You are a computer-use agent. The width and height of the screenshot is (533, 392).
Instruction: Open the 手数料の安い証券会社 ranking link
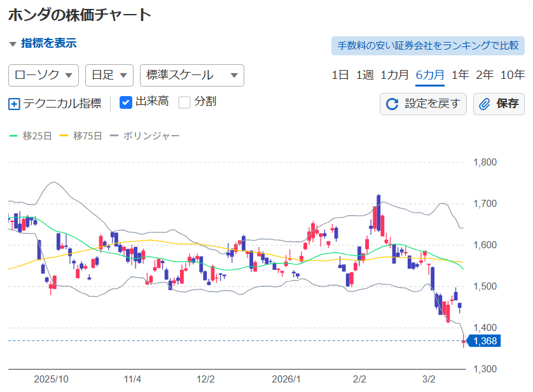(x=427, y=46)
